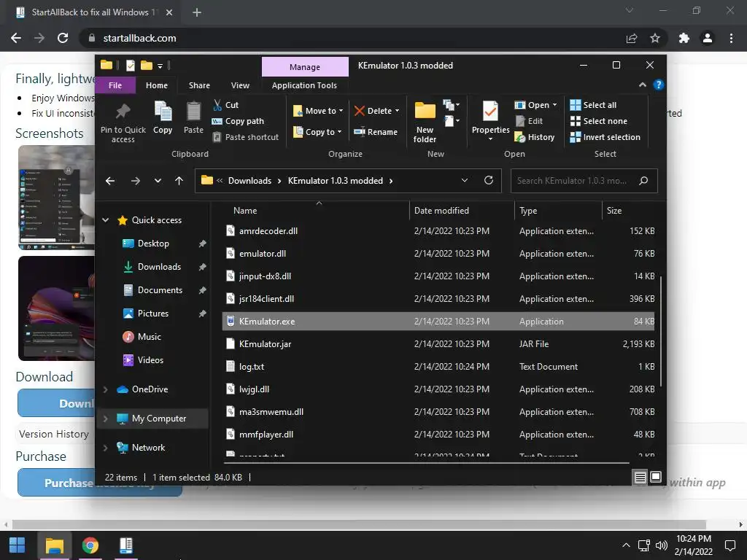Collapse the Quick access tree node
Screen dimensions: 747x560
point(105,220)
